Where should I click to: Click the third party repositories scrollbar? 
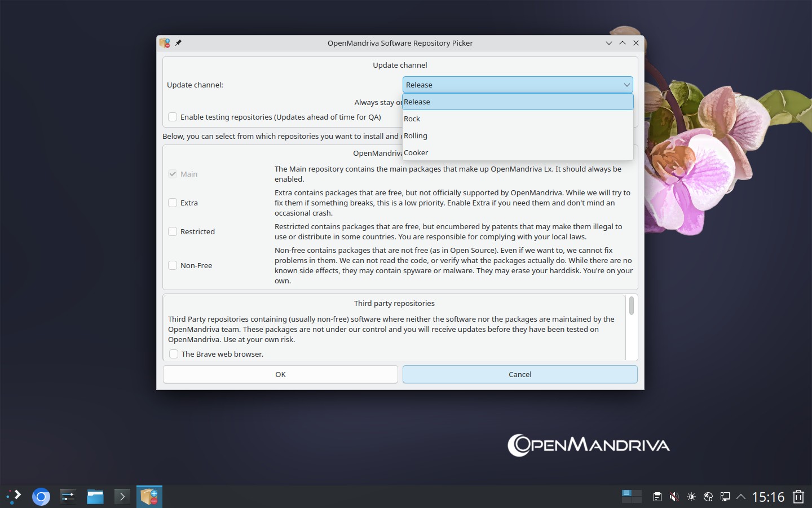click(x=632, y=327)
